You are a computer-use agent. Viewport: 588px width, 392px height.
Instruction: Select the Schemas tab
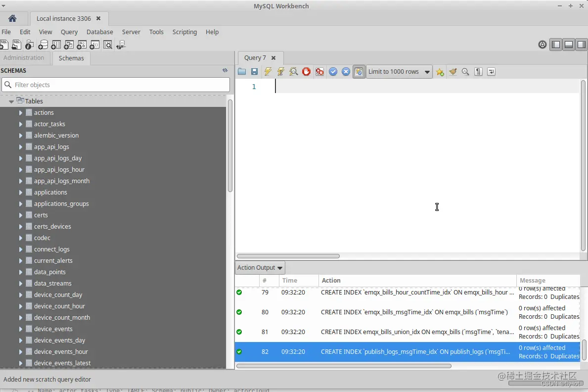(x=71, y=58)
